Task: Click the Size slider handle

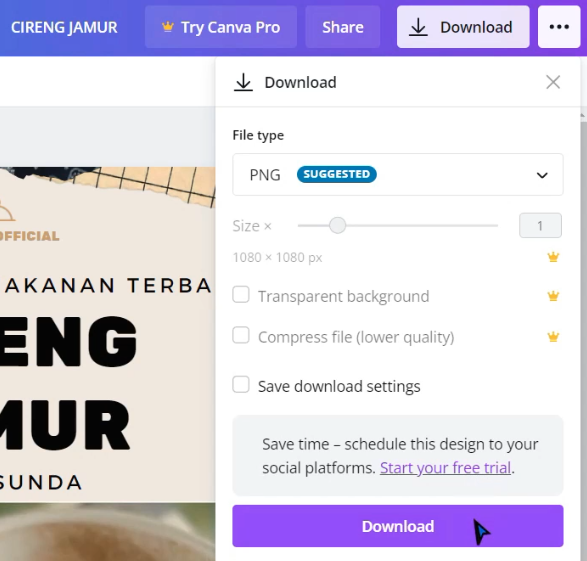Action: 338,225
